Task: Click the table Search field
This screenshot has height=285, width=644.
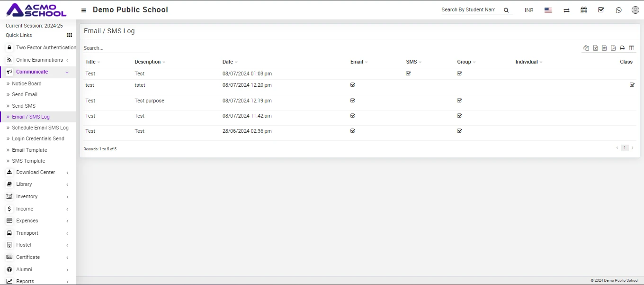Action: [x=116, y=48]
